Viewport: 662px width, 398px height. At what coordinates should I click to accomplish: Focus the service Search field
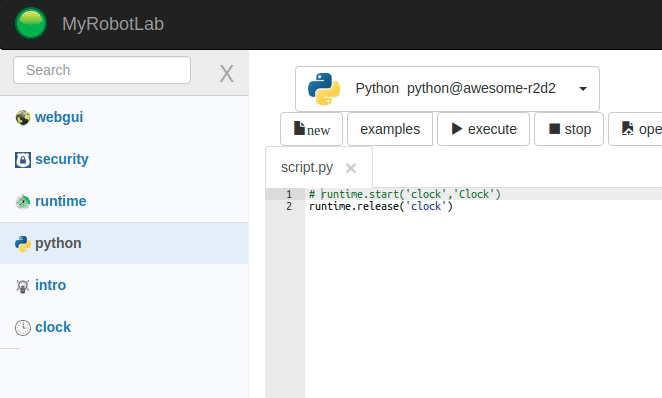point(102,70)
